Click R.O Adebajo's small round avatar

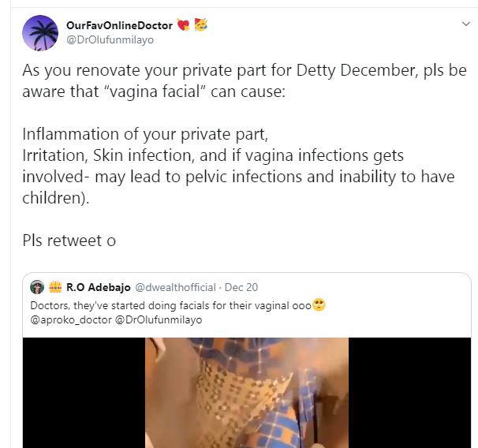coord(36,287)
